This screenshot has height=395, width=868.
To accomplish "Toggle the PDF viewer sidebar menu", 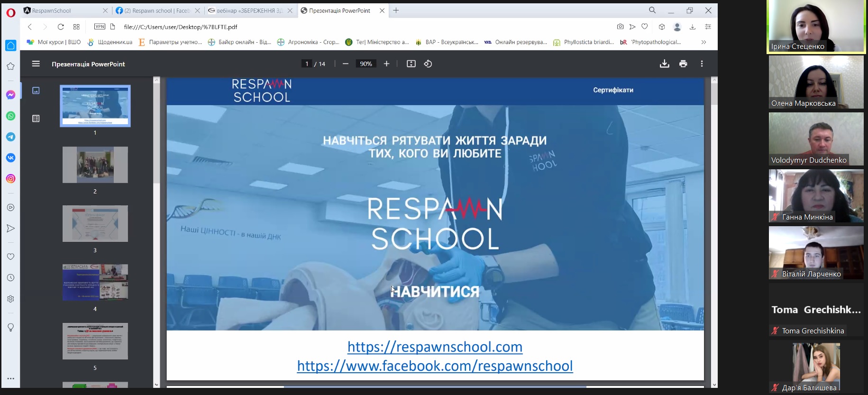I will [36, 64].
